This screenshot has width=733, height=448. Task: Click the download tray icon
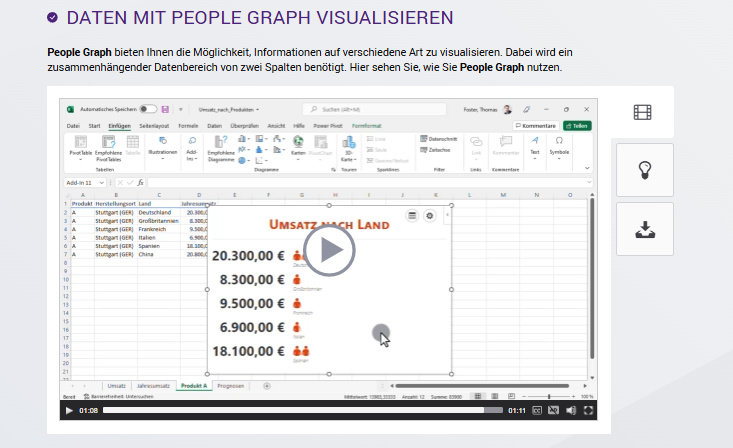645,229
